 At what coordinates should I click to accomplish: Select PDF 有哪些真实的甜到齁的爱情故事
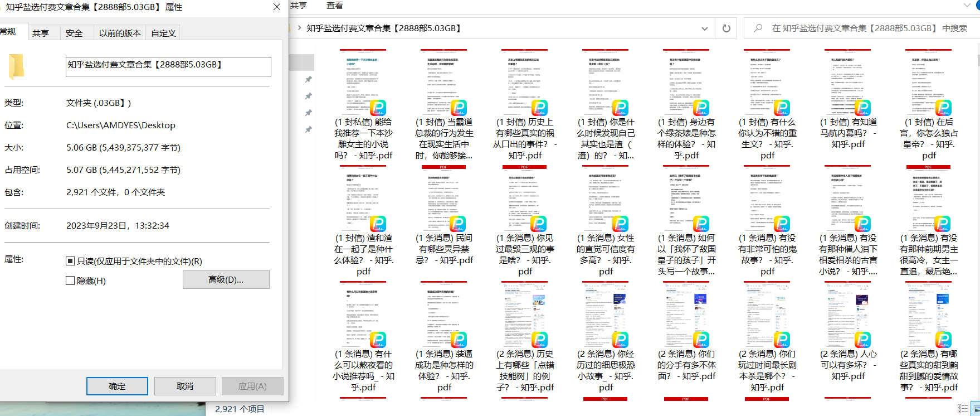tap(929, 337)
